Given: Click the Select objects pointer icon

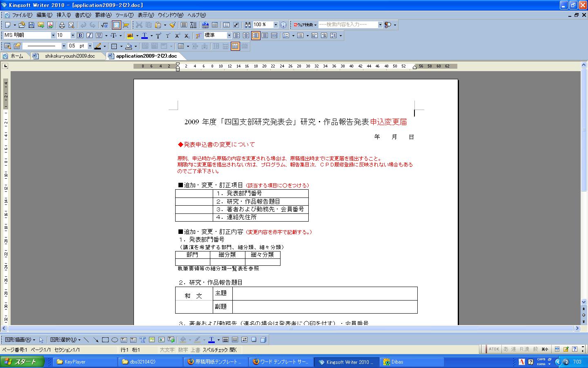Looking at the screenshot, I should point(42,340).
